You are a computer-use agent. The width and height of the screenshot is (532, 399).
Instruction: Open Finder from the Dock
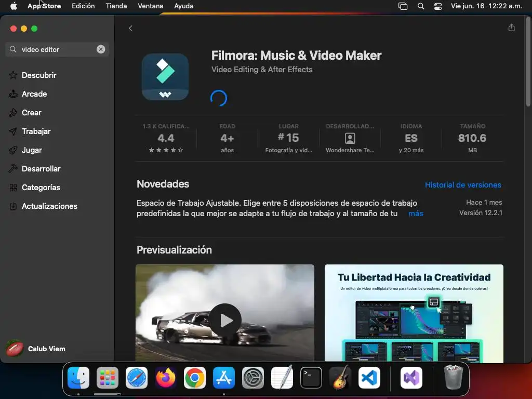78,378
